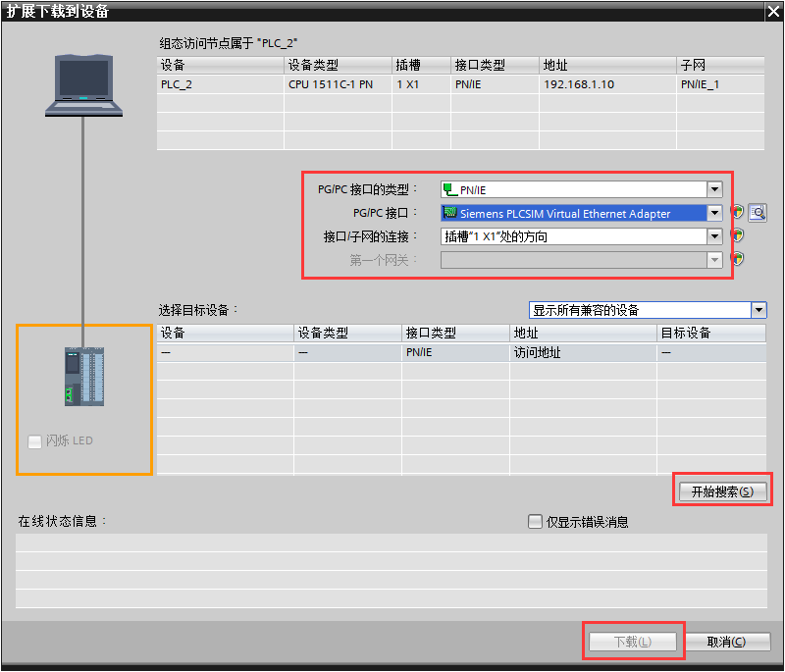Click the shield icon beside PG/PC interface
This screenshot has width=785, height=672.
tap(737, 212)
